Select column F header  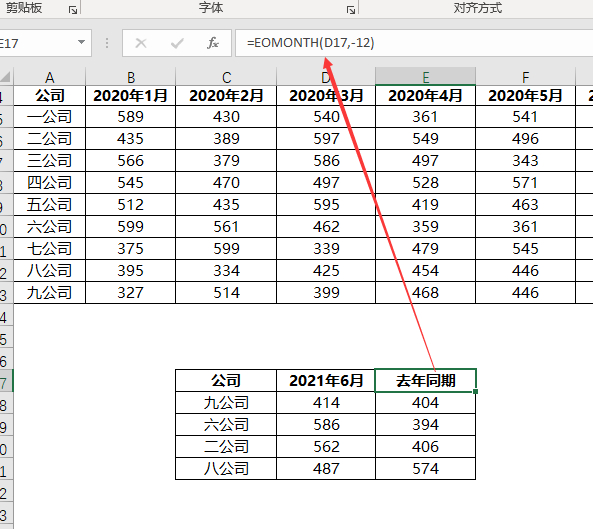pyautogui.click(x=525, y=77)
